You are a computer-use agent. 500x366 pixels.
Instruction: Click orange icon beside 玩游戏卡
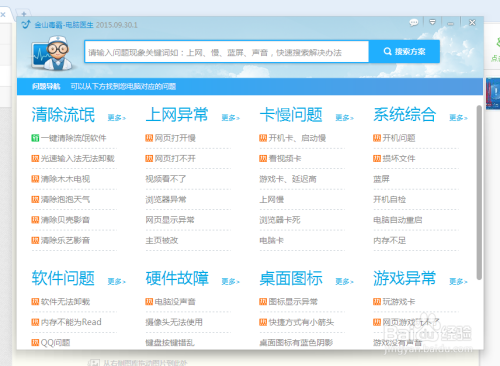coord(377,302)
